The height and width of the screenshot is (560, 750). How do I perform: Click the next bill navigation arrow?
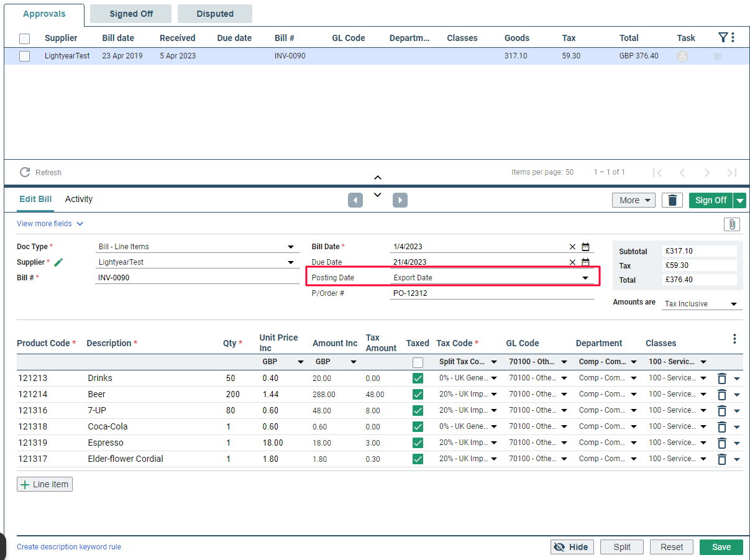(x=400, y=200)
